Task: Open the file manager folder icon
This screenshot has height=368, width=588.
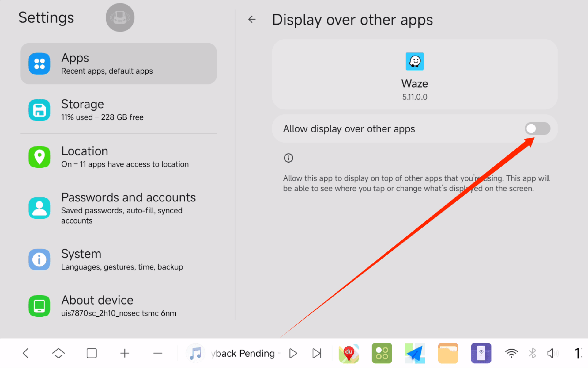Action: coord(448,353)
